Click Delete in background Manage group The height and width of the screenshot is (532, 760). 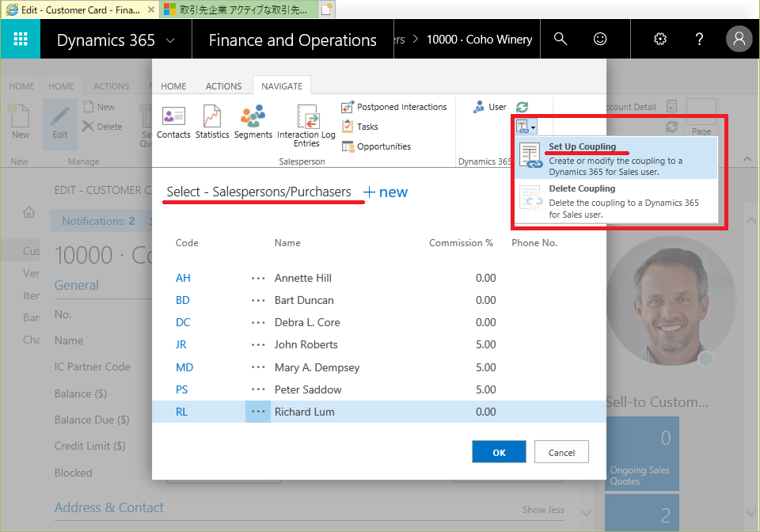tap(102, 127)
